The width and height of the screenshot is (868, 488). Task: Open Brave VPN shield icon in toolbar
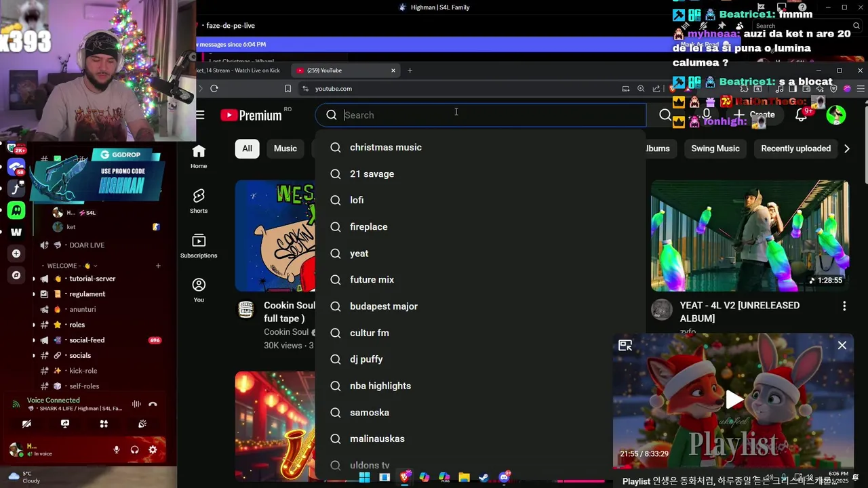pyautogui.click(x=833, y=89)
